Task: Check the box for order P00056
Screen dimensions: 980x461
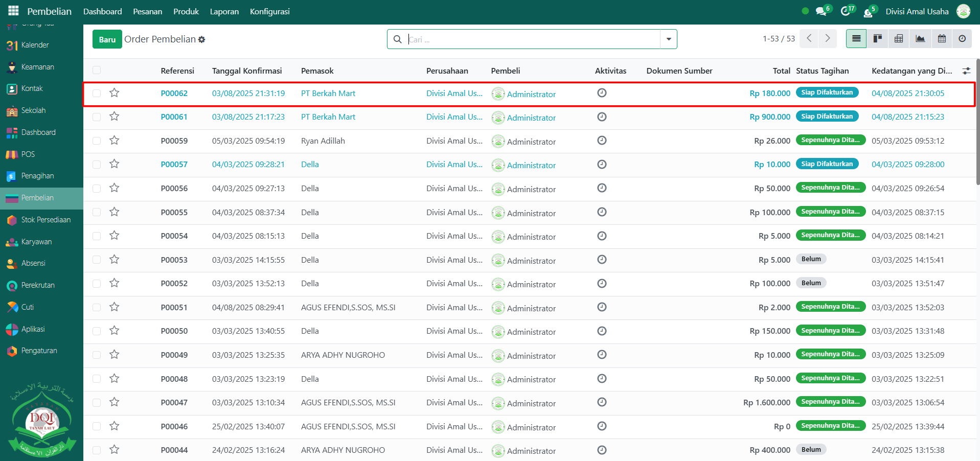Action: (x=97, y=189)
